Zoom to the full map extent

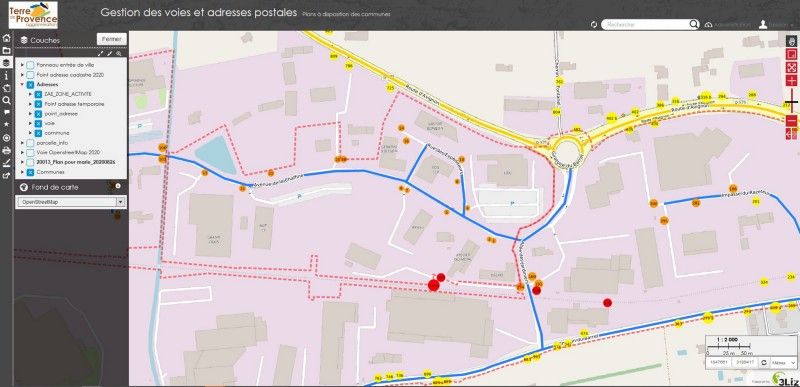(791, 67)
